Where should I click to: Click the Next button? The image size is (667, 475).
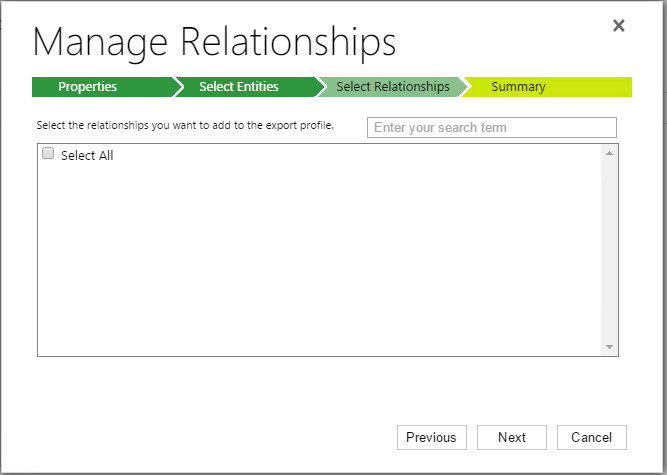(x=512, y=437)
